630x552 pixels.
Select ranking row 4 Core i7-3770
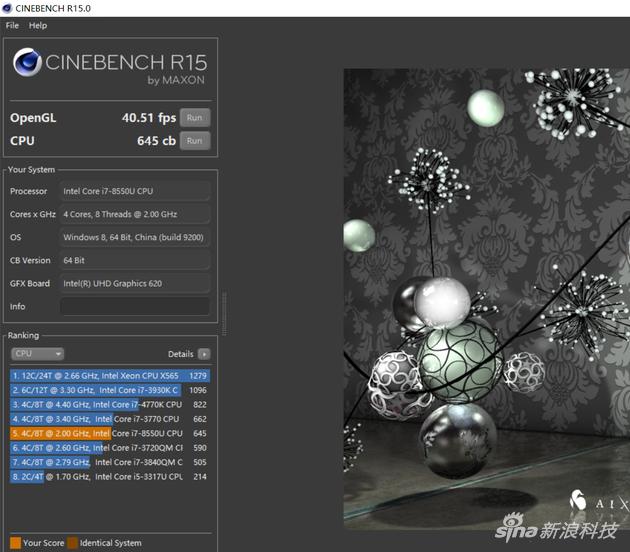click(110, 419)
